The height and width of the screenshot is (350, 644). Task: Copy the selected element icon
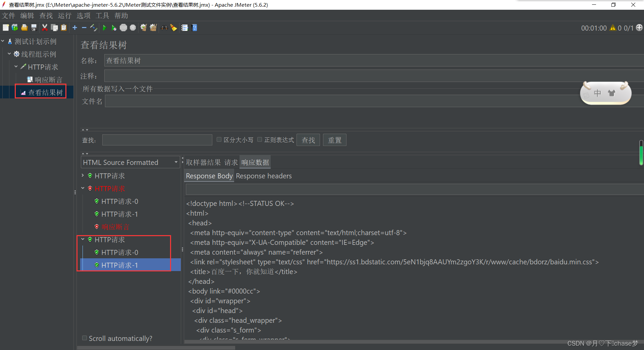click(54, 28)
